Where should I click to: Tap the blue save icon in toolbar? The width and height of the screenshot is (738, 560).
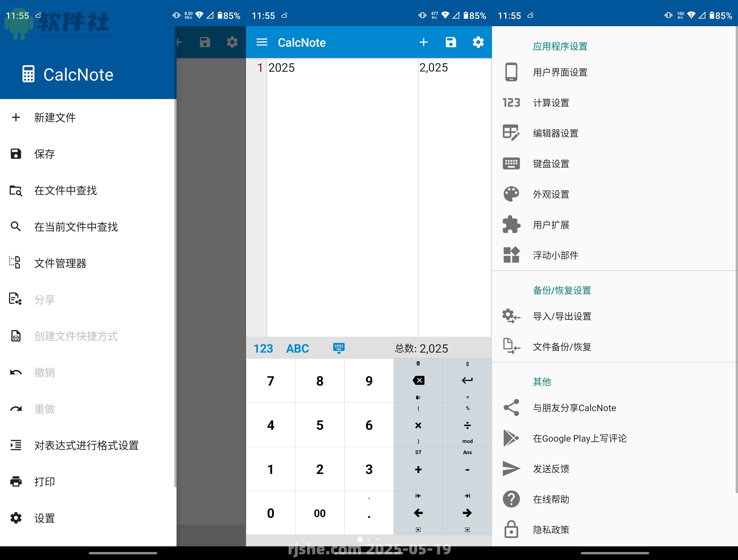point(450,42)
